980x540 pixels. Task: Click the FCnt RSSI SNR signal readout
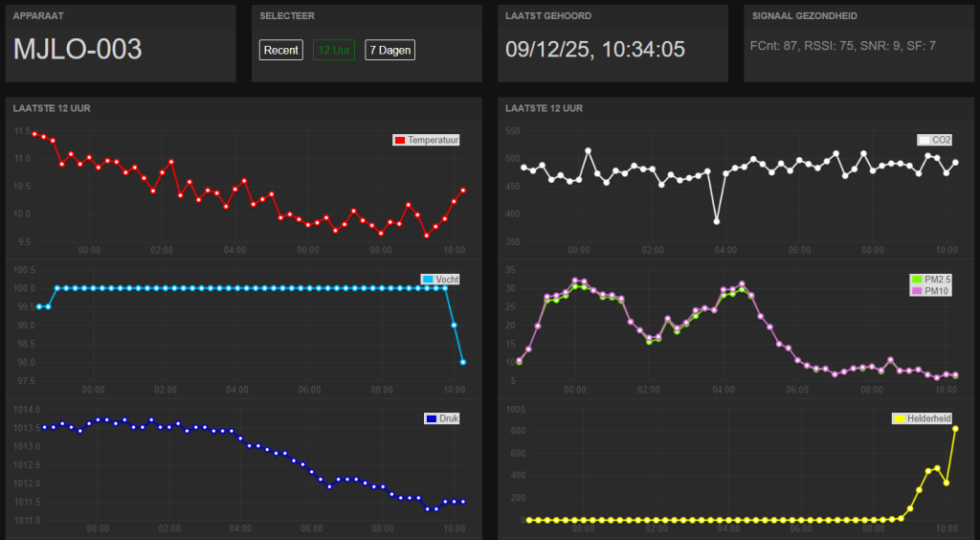click(x=843, y=46)
